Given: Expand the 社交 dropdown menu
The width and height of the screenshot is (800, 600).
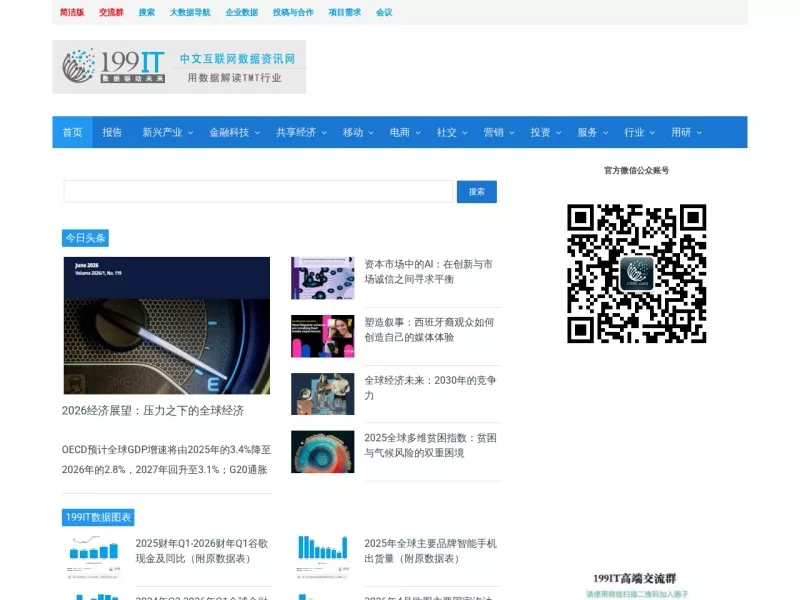Looking at the screenshot, I should 452,132.
